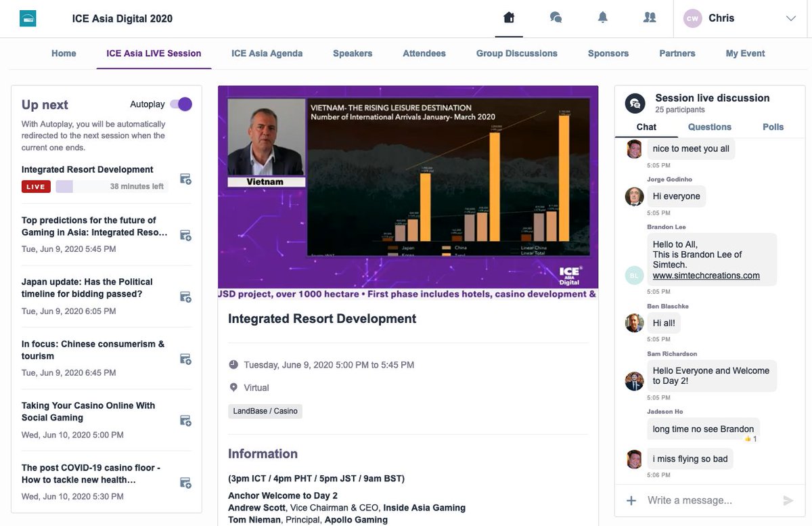The image size is (812, 526).
Task: Open Top predictions for the future session
Action: click(95, 226)
